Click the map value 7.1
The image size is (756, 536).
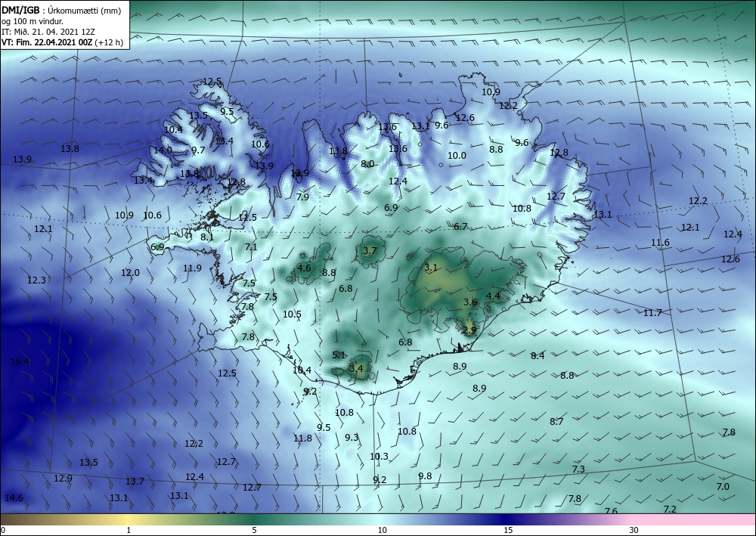[251, 246]
